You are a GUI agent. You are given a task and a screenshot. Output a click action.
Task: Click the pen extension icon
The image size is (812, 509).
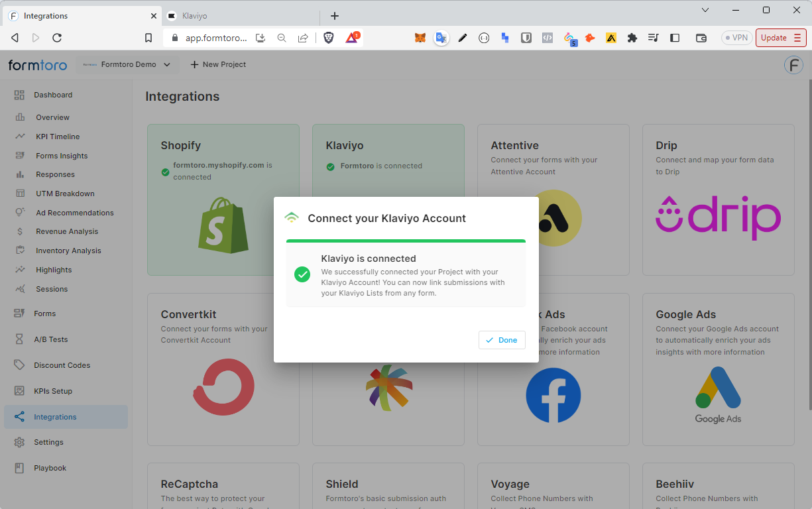click(x=463, y=38)
